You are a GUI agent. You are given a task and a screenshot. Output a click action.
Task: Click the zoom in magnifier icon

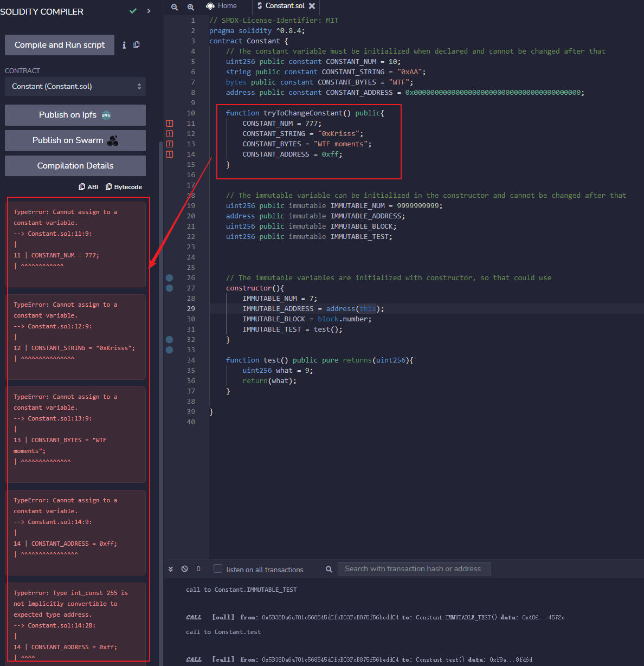191,7
